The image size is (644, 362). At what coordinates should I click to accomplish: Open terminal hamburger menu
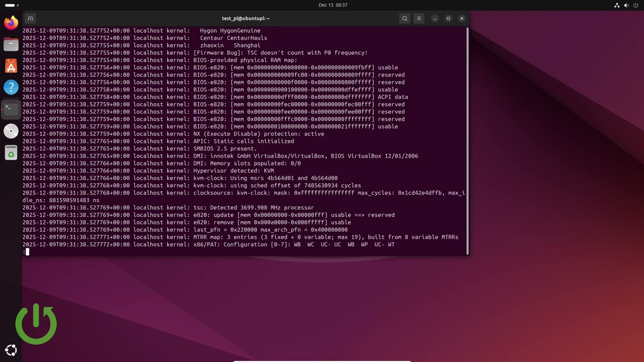(x=419, y=19)
